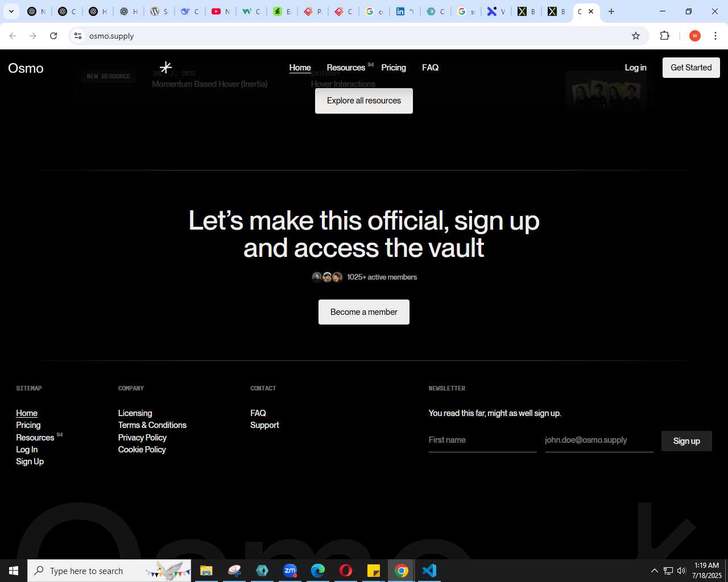728x582 pixels.
Task: View site information icon in address bar
Action: [x=78, y=36]
